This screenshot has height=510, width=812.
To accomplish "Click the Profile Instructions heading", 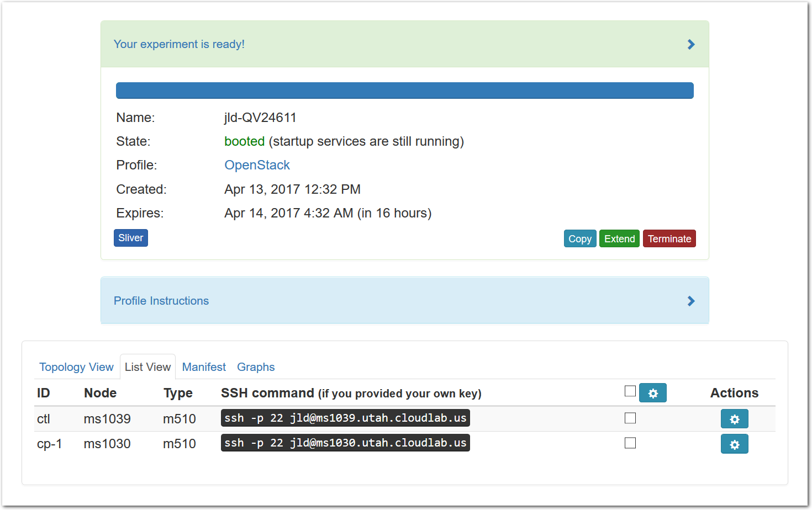I will tap(161, 301).
